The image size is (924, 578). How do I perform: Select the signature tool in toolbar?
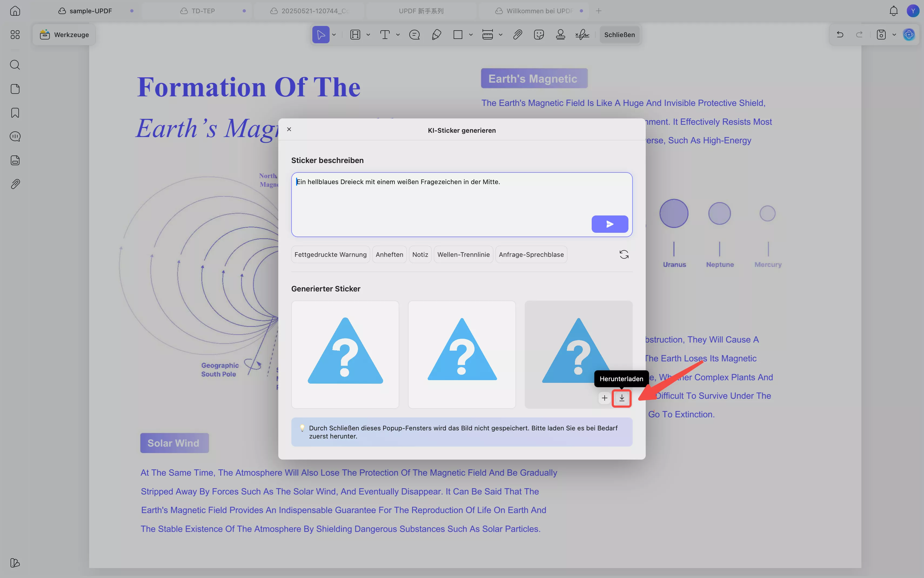click(582, 35)
